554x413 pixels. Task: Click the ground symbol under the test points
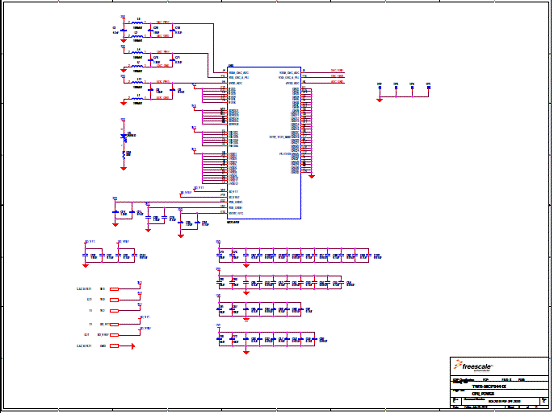click(379, 100)
